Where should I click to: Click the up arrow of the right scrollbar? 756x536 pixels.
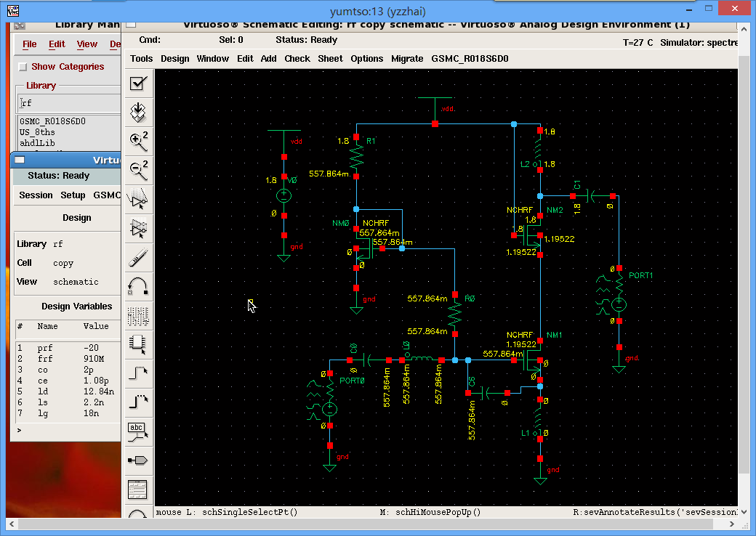(x=744, y=29)
